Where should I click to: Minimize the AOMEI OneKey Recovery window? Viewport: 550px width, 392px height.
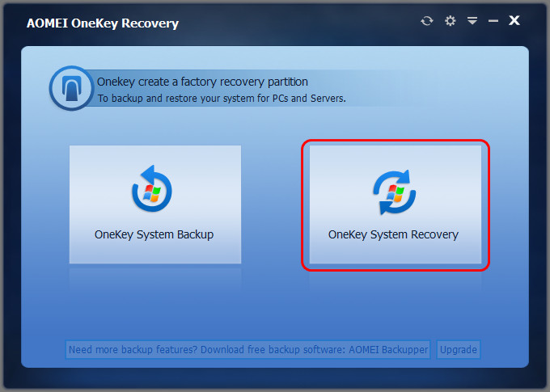[493, 21]
